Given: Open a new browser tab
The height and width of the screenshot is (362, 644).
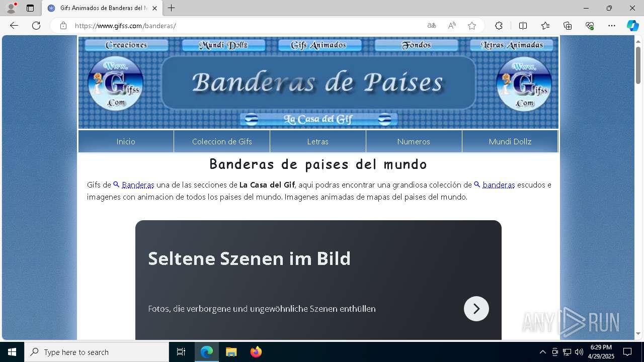Looking at the screenshot, I should pyautogui.click(x=172, y=8).
